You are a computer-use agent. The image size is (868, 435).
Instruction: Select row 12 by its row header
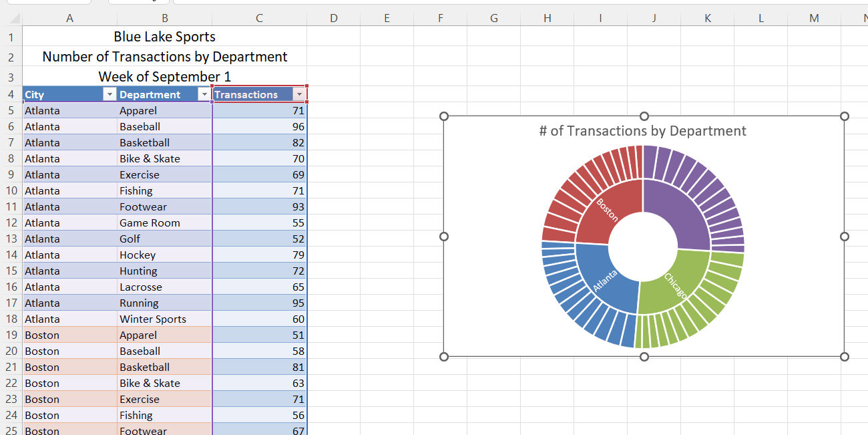[11, 223]
